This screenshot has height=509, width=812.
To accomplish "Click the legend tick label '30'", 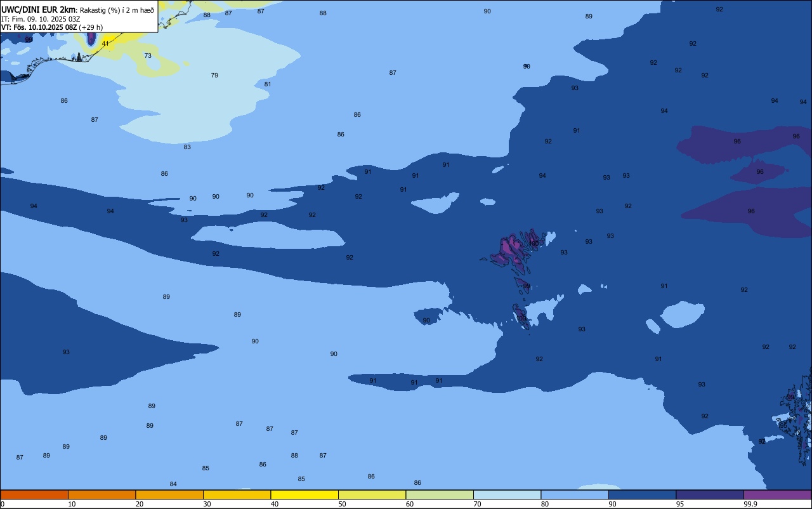I will [x=207, y=504].
